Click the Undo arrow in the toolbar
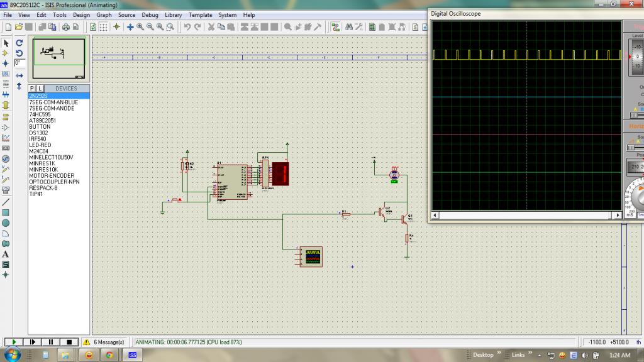The image size is (644, 362). click(x=187, y=27)
